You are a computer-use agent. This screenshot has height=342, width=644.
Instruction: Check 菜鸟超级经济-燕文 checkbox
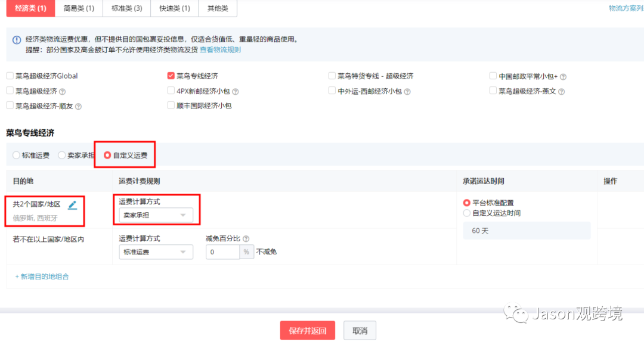[x=493, y=91]
